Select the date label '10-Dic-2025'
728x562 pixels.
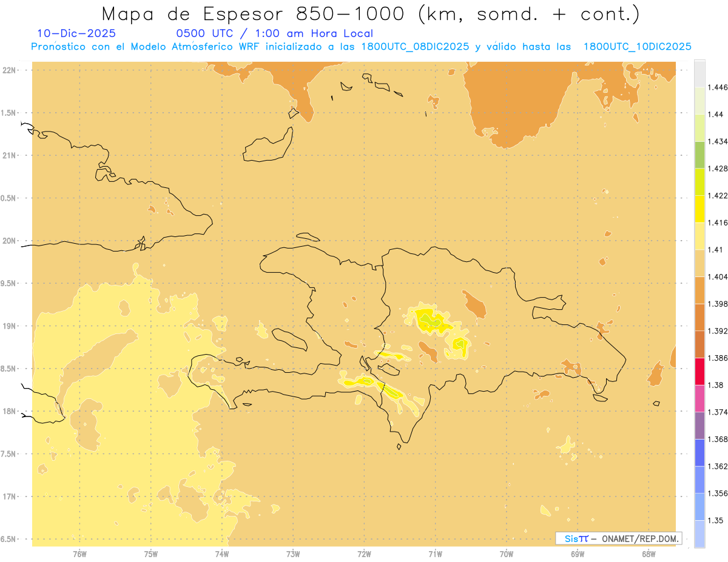coord(76,33)
